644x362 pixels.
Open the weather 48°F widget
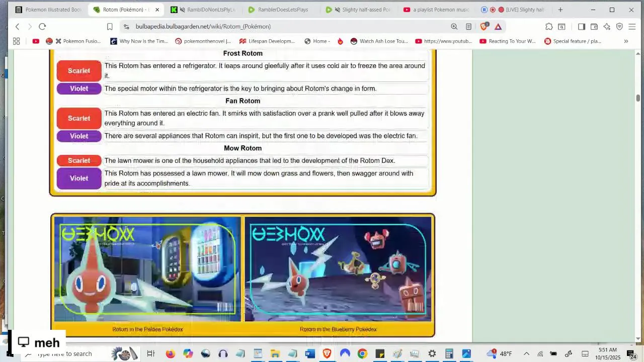pyautogui.click(x=499, y=354)
